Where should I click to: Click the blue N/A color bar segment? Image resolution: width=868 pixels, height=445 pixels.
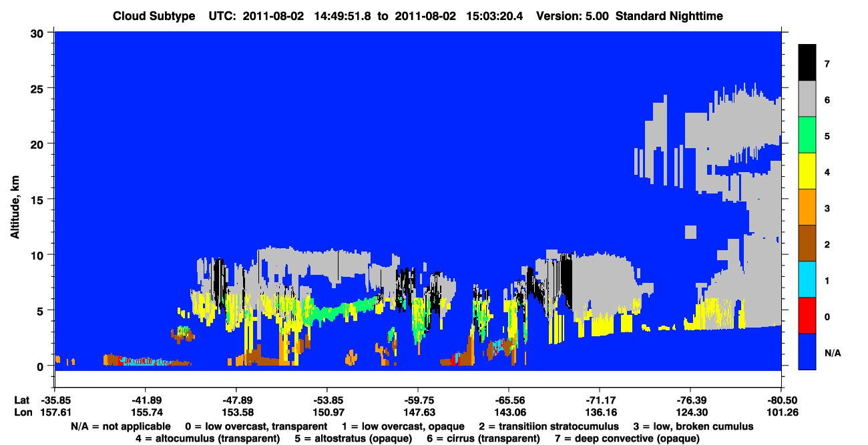coord(807,352)
